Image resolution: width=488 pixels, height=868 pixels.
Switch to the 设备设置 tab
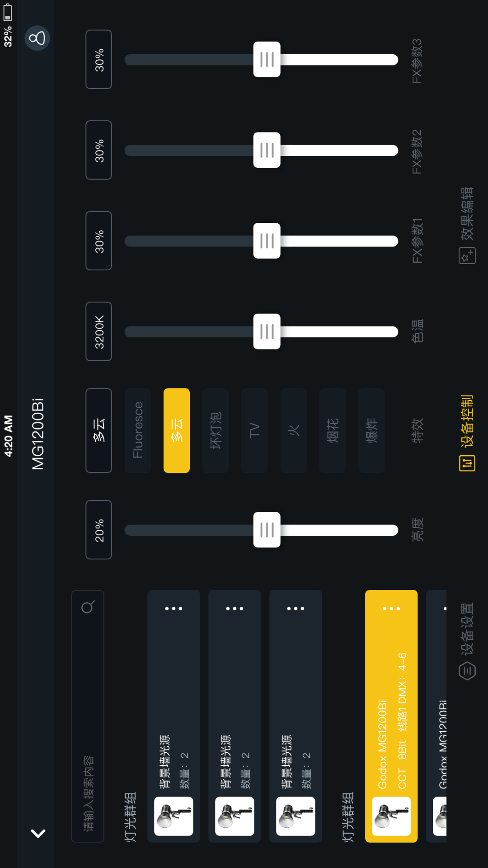467,629
